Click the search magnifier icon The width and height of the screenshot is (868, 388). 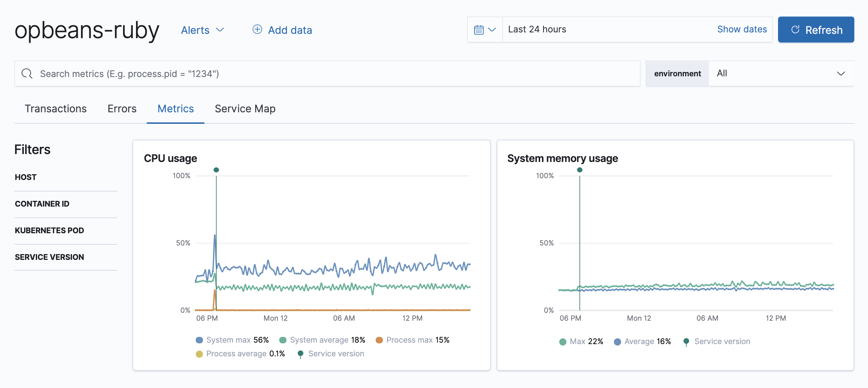27,74
